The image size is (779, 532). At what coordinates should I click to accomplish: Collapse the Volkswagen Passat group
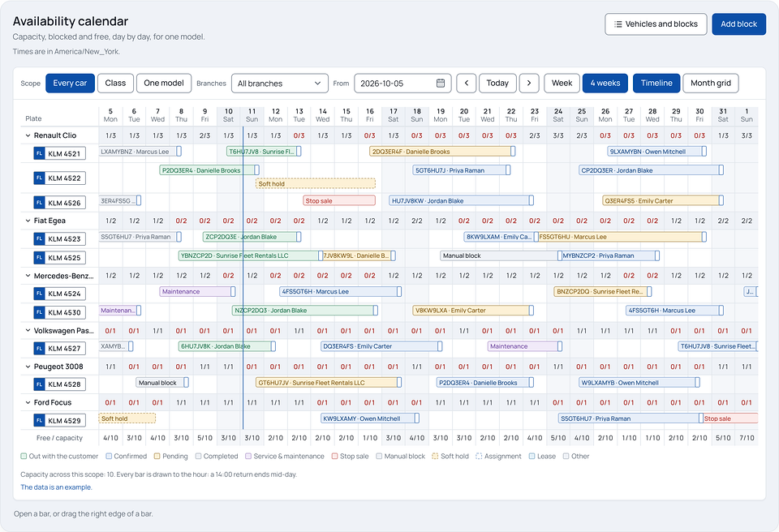[28, 330]
